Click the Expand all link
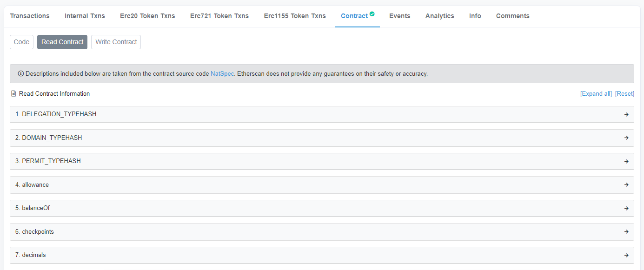 coord(596,94)
